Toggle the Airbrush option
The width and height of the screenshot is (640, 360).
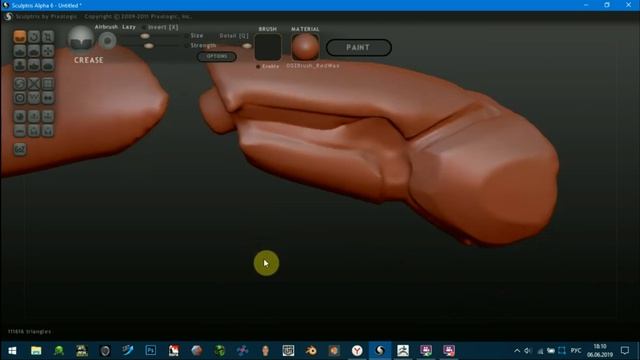pos(106,27)
